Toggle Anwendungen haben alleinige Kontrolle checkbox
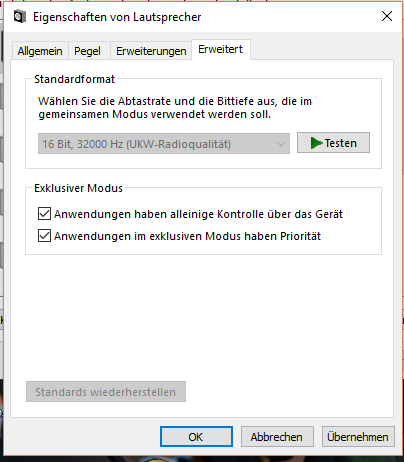The height and width of the screenshot is (462, 404). point(44,214)
